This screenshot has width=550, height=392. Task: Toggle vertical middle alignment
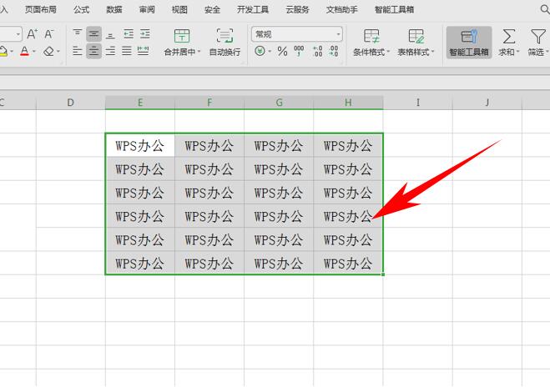93,34
